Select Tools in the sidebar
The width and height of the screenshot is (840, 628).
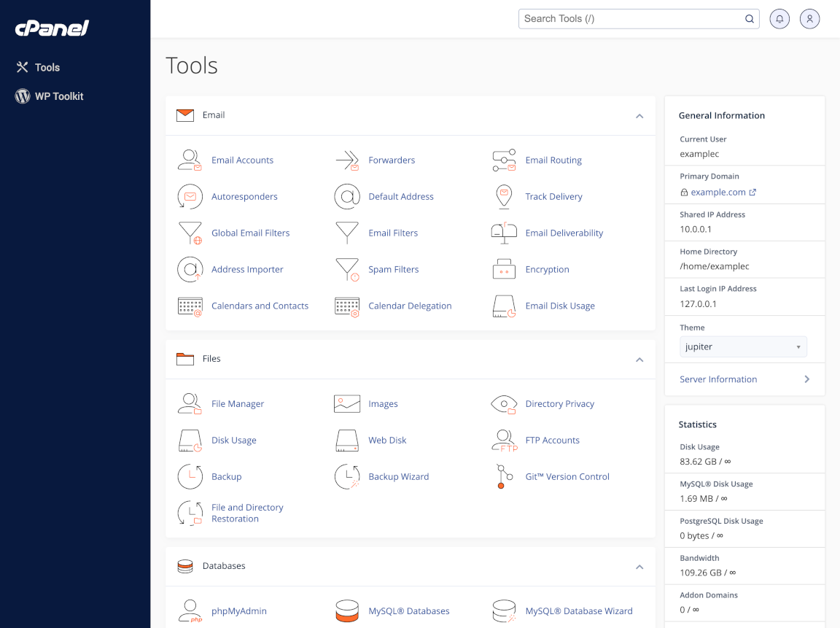47,67
